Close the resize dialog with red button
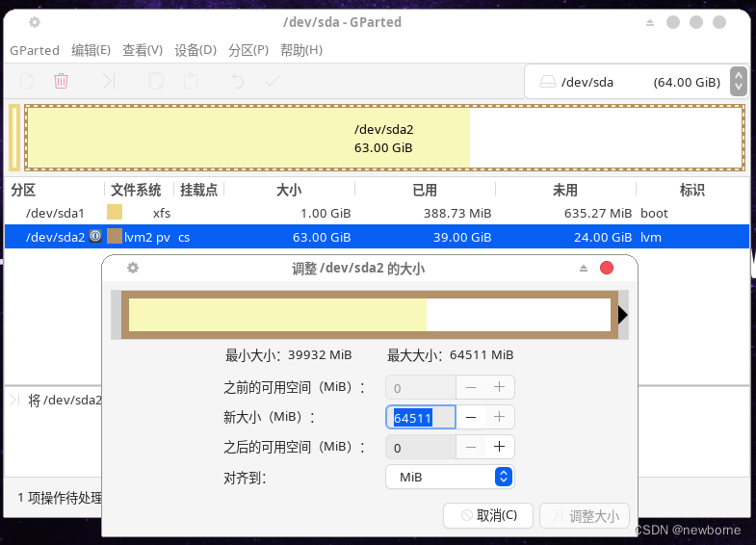This screenshot has height=545, width=756. (x=607, y=268)
